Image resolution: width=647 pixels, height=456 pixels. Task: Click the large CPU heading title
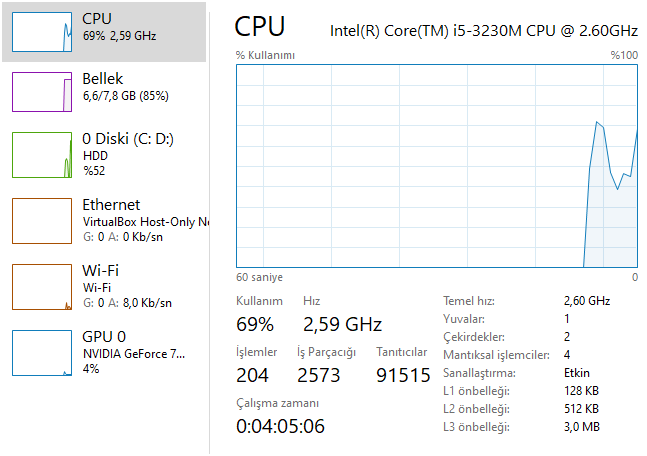(x=260, y=27)
